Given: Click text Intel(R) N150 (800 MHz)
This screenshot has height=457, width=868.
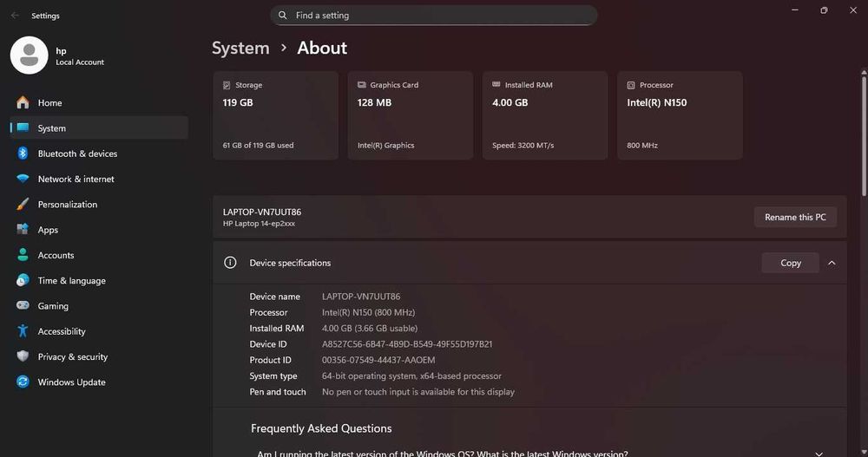Looking at the screenshot, I should click(368, 312).
